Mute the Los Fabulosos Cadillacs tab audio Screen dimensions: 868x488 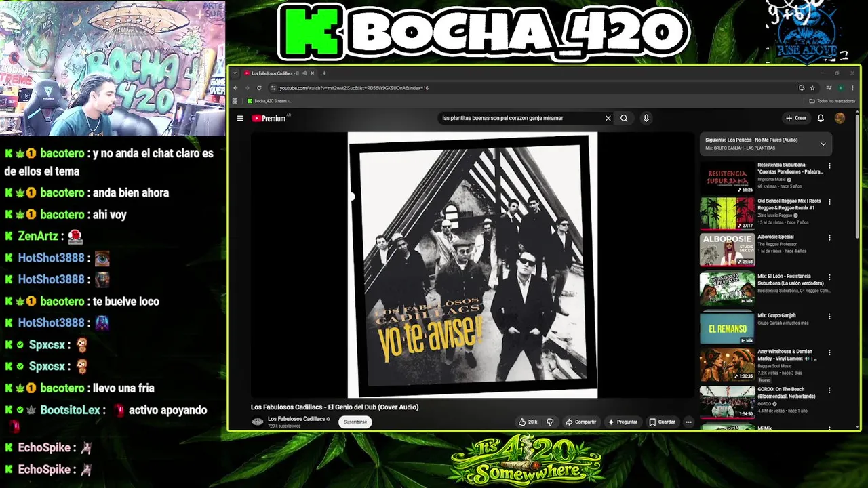[x=304, y=73]
